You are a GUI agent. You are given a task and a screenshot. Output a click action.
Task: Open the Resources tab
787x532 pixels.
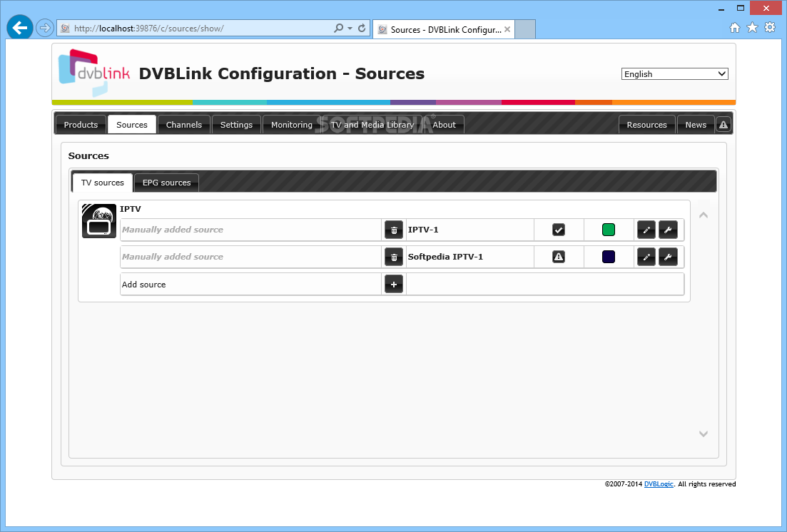coord(647,125)
